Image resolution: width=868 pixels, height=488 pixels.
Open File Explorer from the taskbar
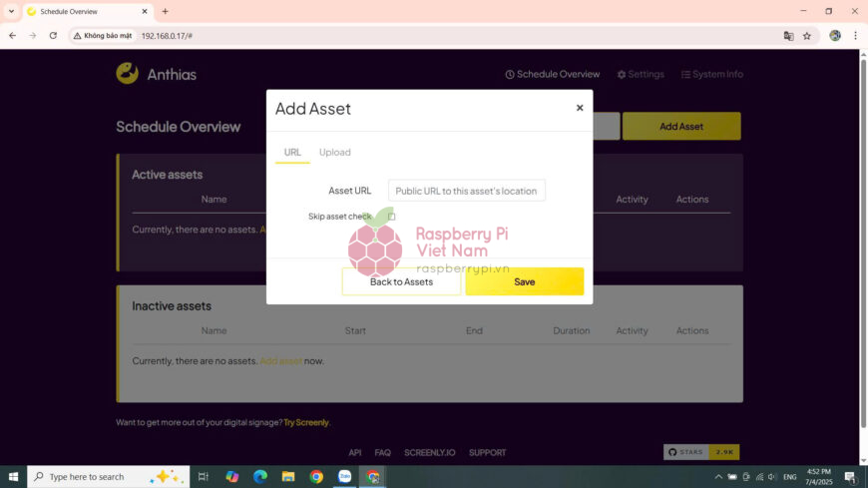[288, 477]
